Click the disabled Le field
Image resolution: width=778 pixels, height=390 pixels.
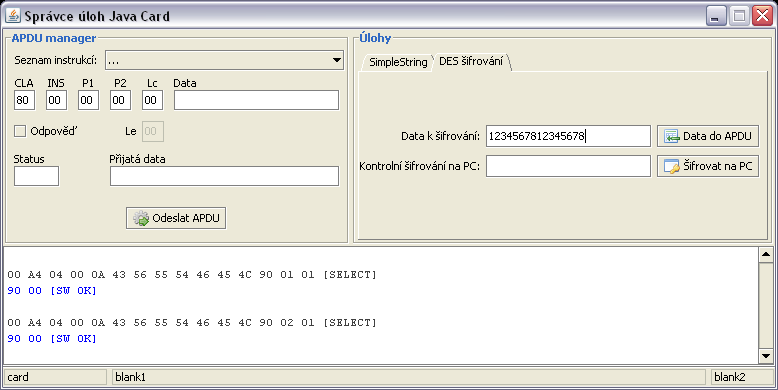(x=153, y=131)
